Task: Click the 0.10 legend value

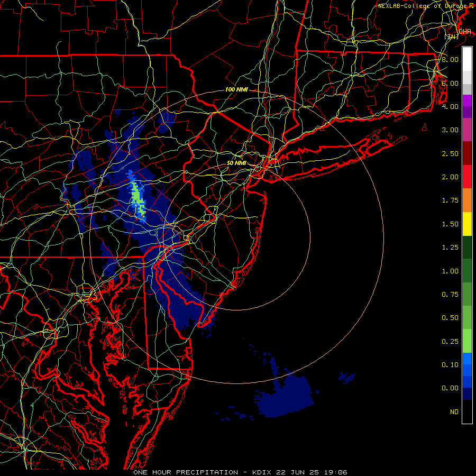Action: click(x=450, y=365)
